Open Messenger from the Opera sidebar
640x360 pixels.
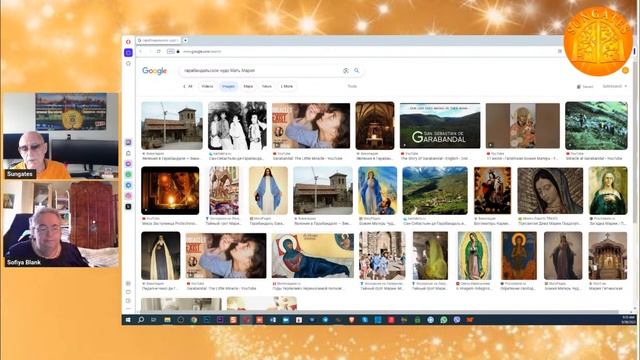tap(128, 164)
